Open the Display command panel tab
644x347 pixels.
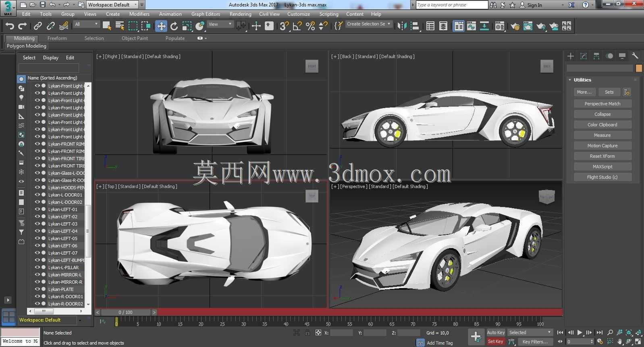622,56
